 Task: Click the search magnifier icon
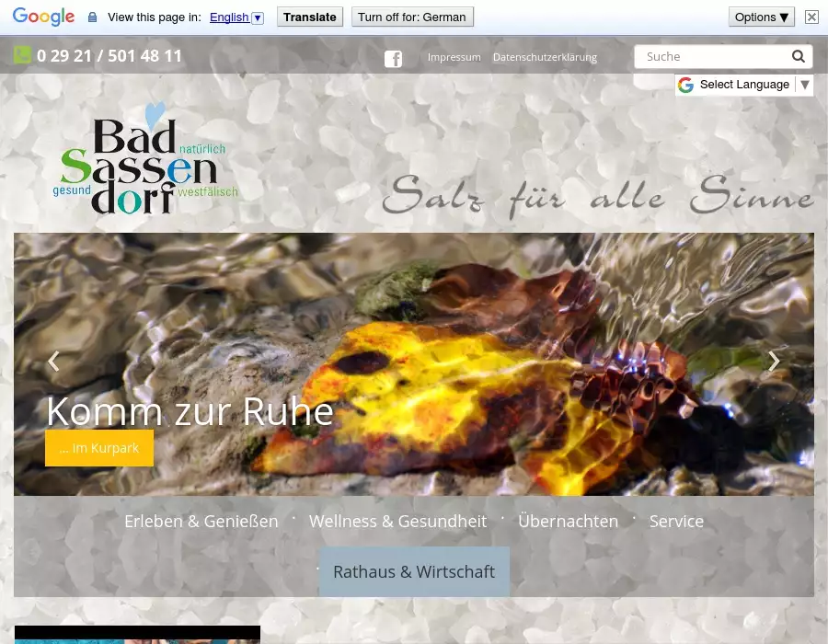pyautogui.click(x=798, y=56)
